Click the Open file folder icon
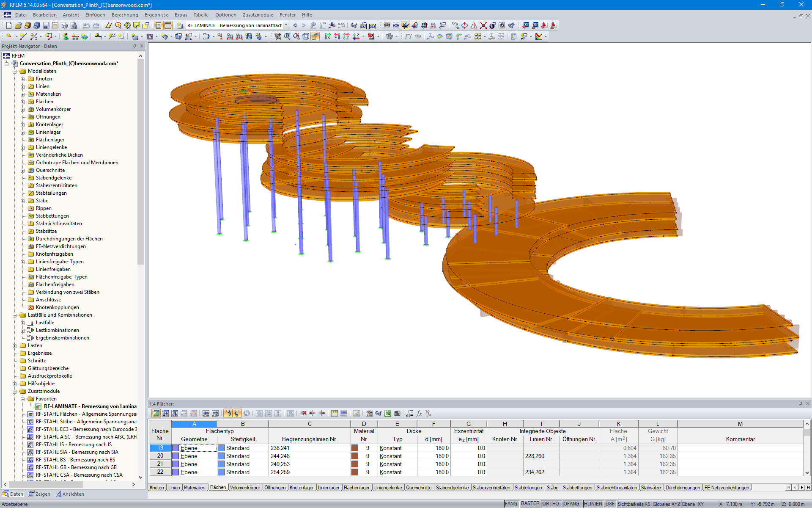 point(18,25)
